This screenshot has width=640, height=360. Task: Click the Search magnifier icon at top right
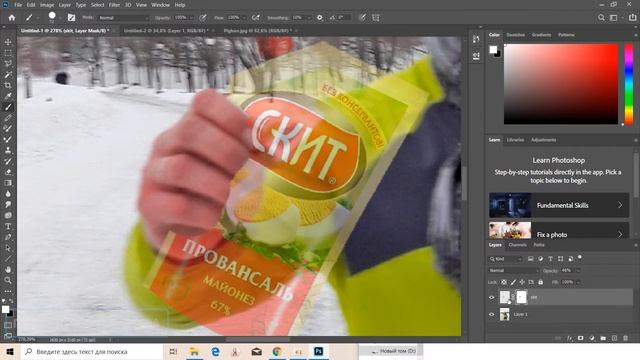coord(601,18)
